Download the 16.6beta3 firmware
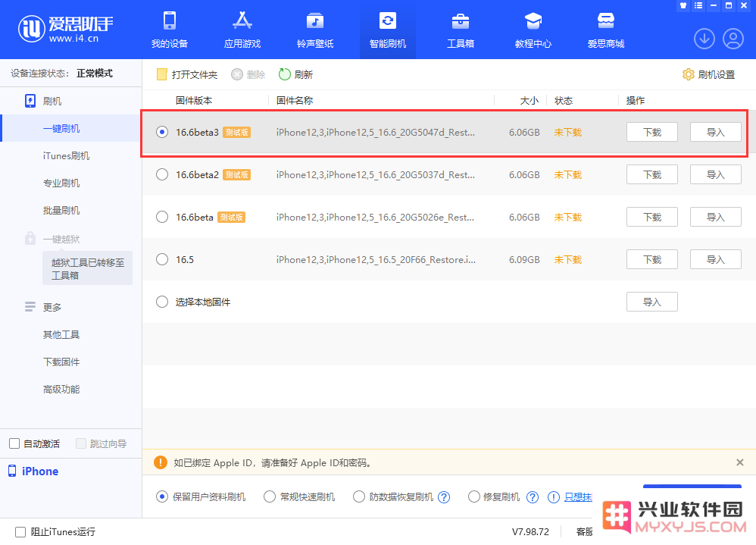This screenshot has height=545, width=756. [x=652, y=132]
